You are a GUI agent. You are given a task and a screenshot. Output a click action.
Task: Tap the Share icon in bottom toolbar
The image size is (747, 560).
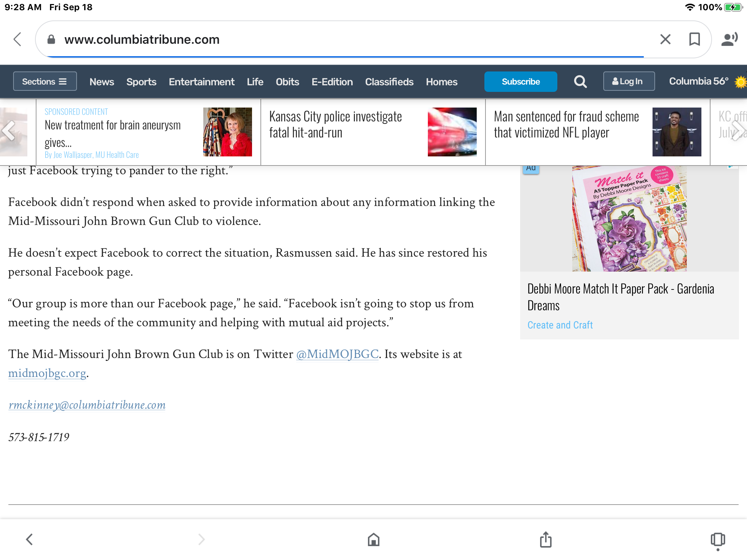(546, 539)
